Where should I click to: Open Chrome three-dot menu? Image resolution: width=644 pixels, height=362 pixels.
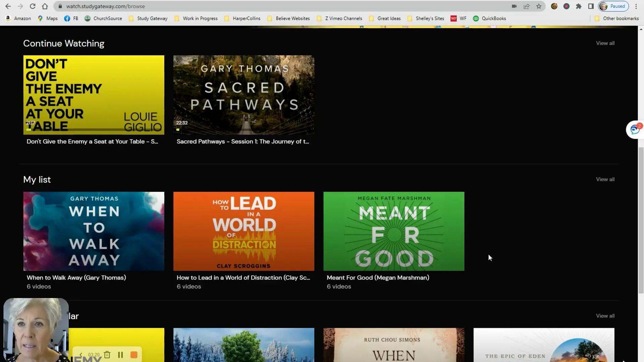tap(636, 6)
